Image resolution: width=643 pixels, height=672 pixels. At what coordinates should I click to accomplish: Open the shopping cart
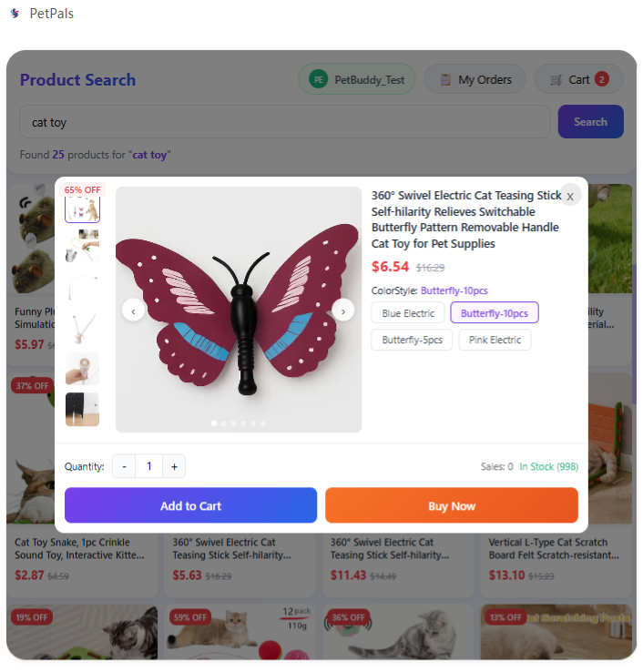[x=578, y=80]
